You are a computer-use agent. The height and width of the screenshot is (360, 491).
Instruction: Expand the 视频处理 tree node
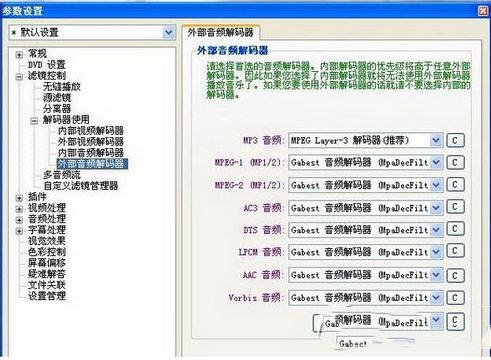(19, 209)
